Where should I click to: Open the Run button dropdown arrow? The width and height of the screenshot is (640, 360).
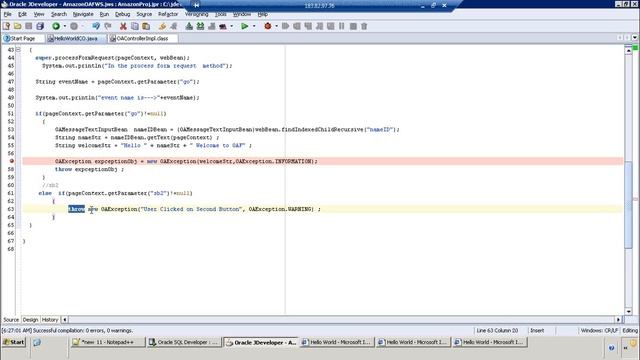[254, 26]
